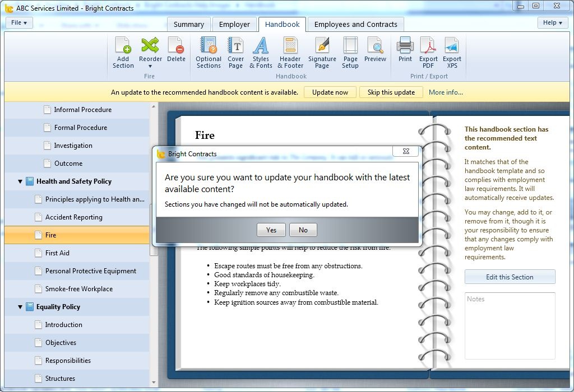Confirm update by clicking Yes
The width and height of the screenshot is (574, 392).
[x=271, y=230]
